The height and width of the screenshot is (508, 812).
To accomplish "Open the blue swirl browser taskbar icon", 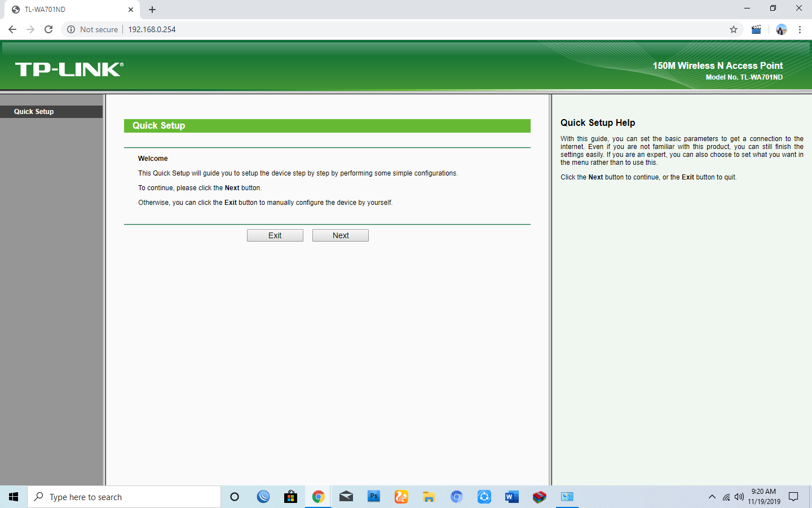I will (263, 497).
